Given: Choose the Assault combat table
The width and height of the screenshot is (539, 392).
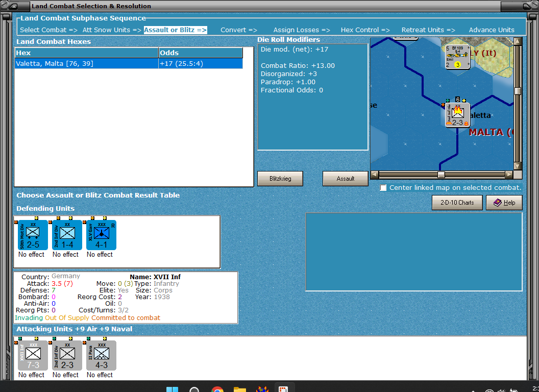Looking at the screenshot, I should (x=345, y=179).
